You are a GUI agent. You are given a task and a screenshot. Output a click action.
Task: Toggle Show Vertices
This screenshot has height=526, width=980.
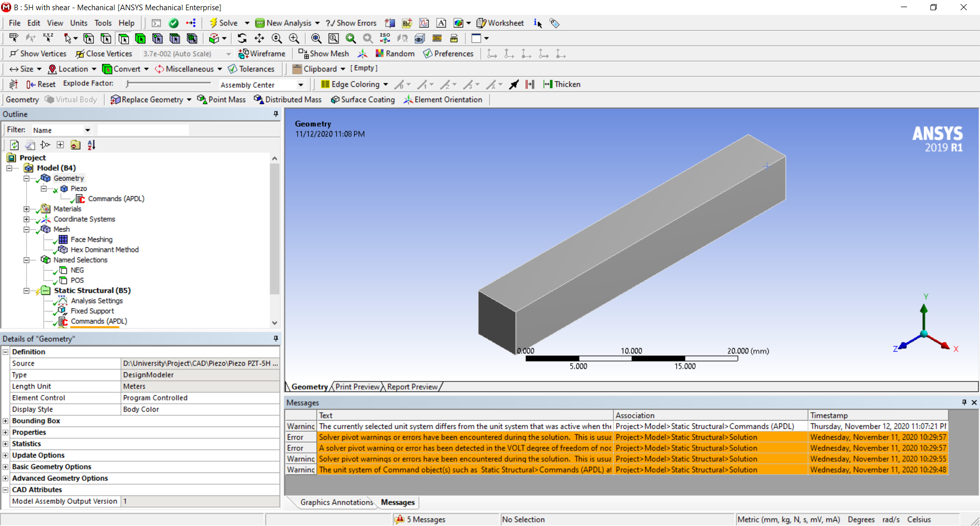pyautogui.click(x=38, y=54)
